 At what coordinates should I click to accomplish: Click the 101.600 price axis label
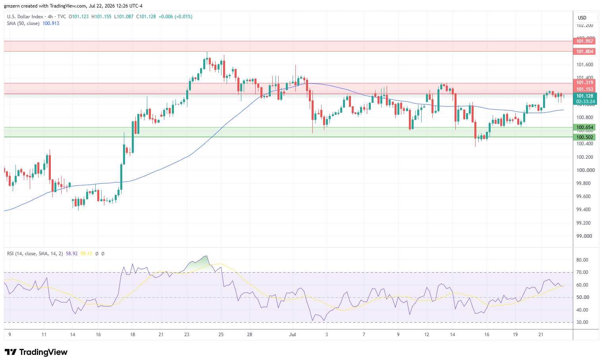(585, 65)
